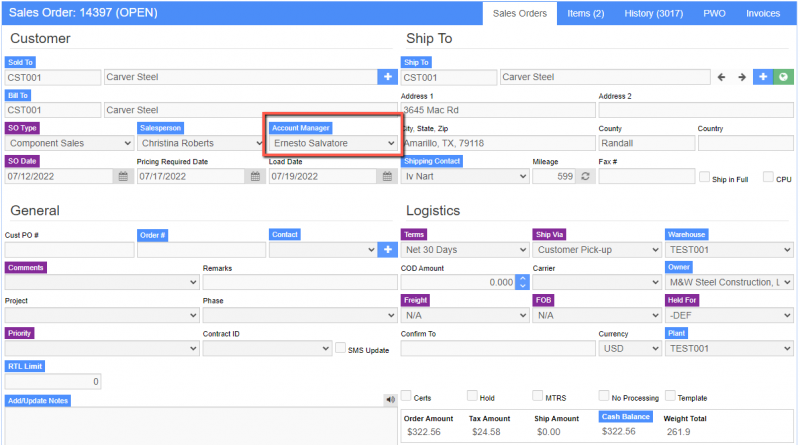Toggle the SMS Update checkbox
The width and height of the screenshot is (800, 445).
pos(341,348)
